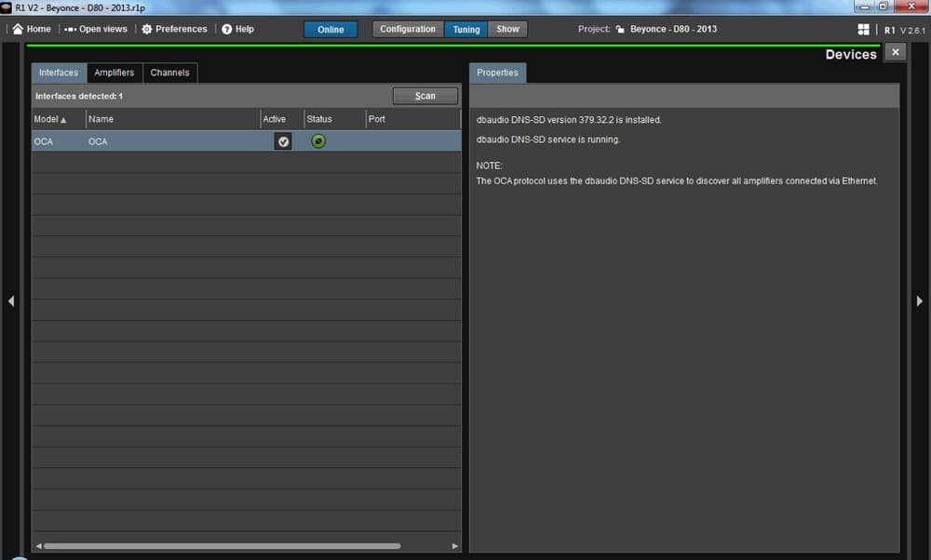
Task: Open Preferences via the gear icon
Action: pyautogui.click(x=147, y=29)
